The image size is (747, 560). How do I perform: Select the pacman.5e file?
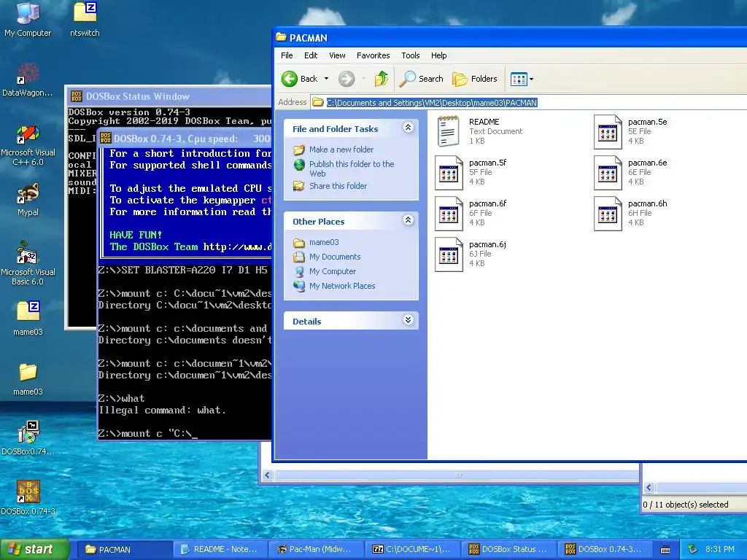coord(631,131)
